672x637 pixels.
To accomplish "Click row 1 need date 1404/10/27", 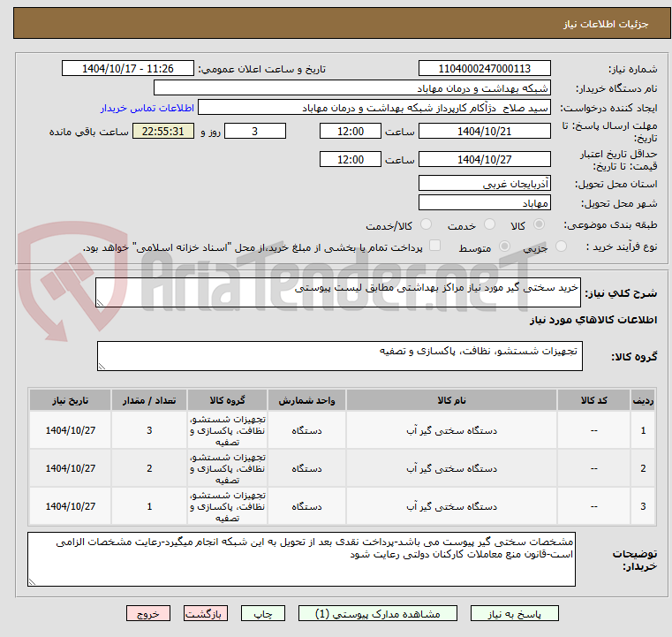I will [x=71, y=430].
